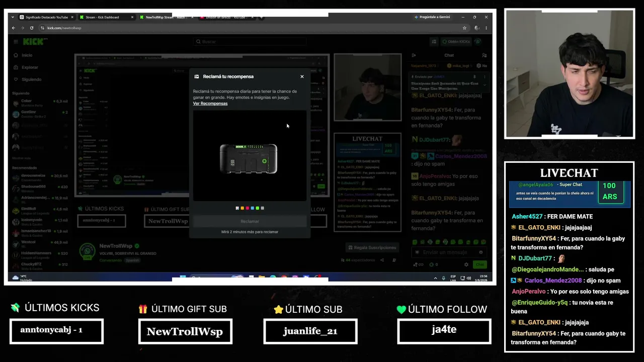
Task: Show hidden system tray icons
Action: [x=435, y=278]
